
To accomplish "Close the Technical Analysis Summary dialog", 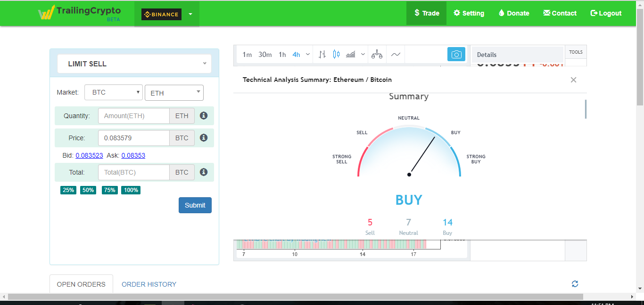I will tap(573, 80).
